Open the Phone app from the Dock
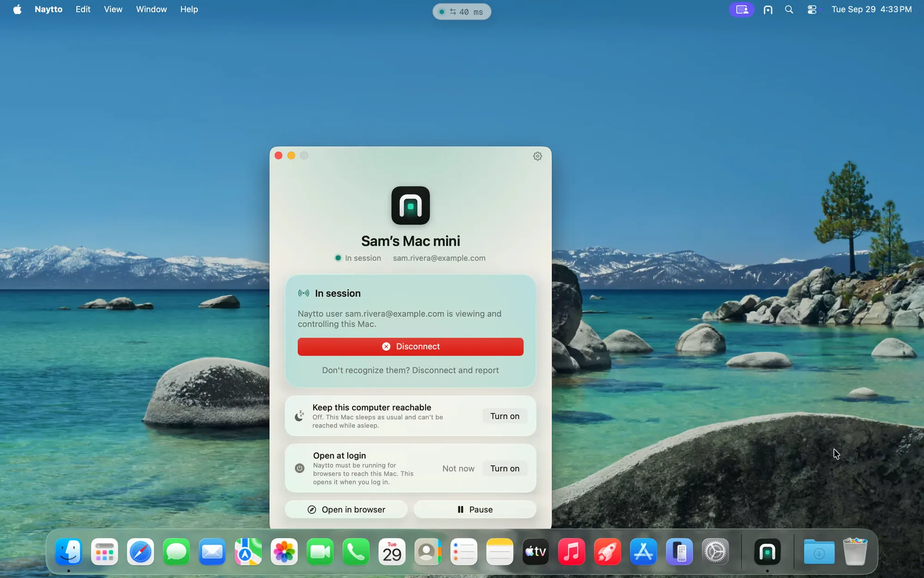This screenshot has height=578, width=924. 356,552
